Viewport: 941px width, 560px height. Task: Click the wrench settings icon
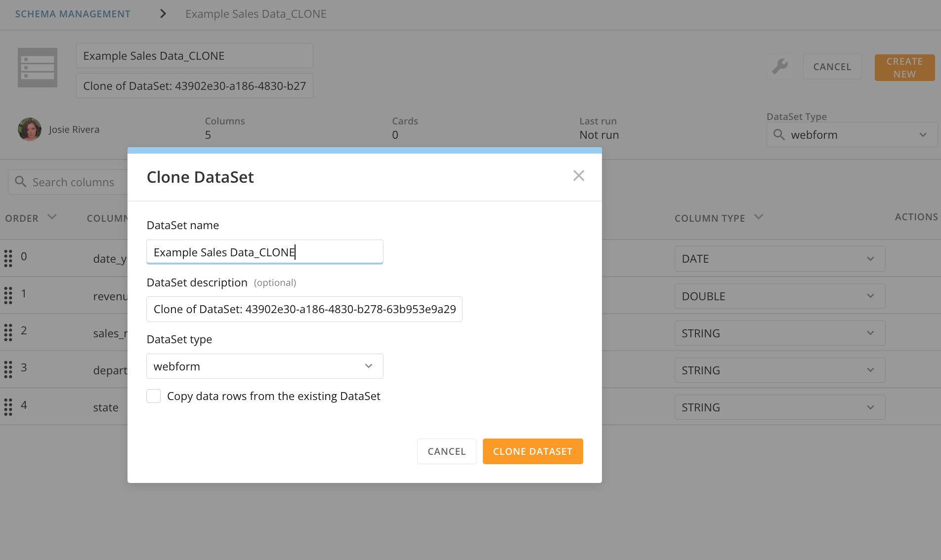[780, 66]
